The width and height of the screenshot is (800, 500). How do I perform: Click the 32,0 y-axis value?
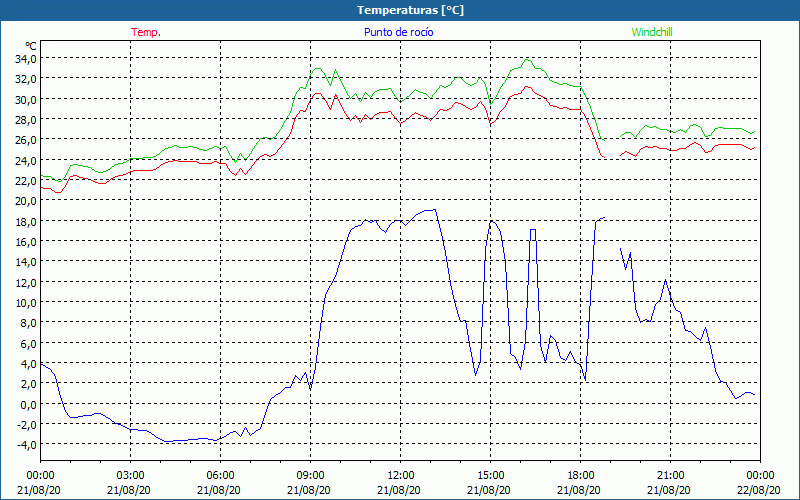26,79
